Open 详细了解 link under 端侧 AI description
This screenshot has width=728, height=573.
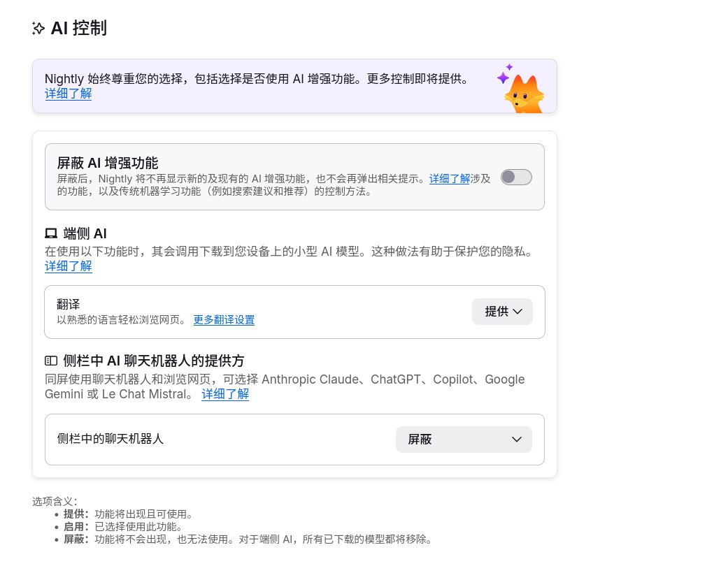tap(69, 266)
